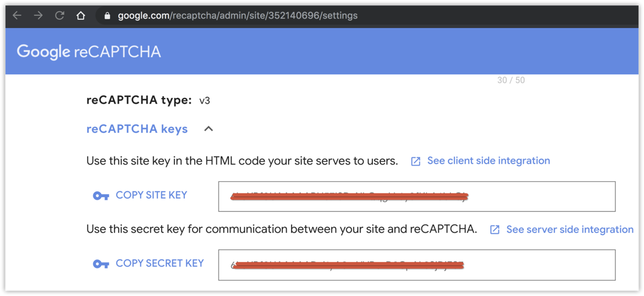This screenshot has width=644, height=296.
Task: Click external-link icon for client side integration
Action: pyautogui.click(x=416, y=162)
